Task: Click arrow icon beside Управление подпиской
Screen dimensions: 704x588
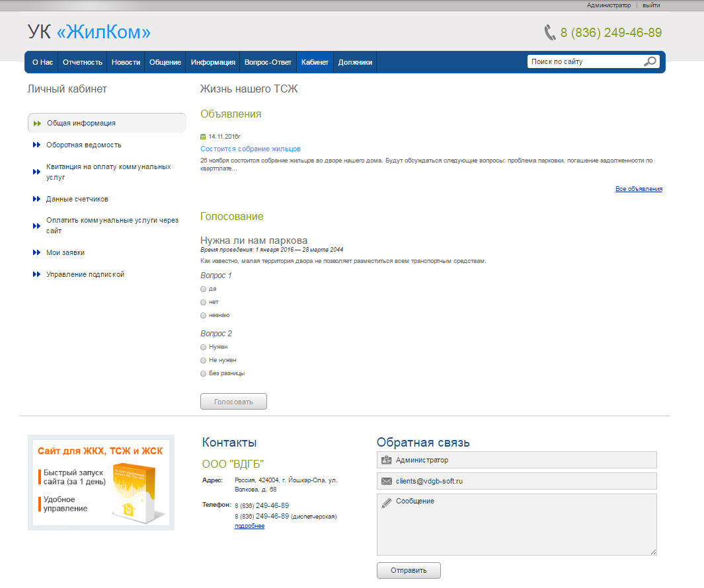Action: 36,274
